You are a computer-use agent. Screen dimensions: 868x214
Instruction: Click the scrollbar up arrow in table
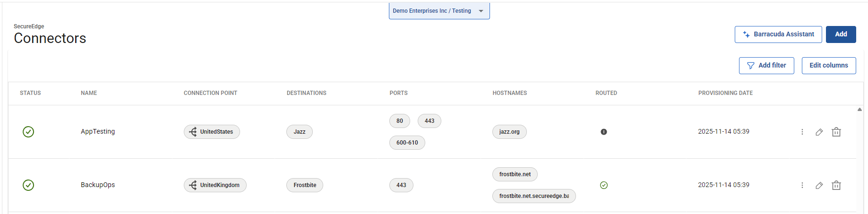pos(859,110)
